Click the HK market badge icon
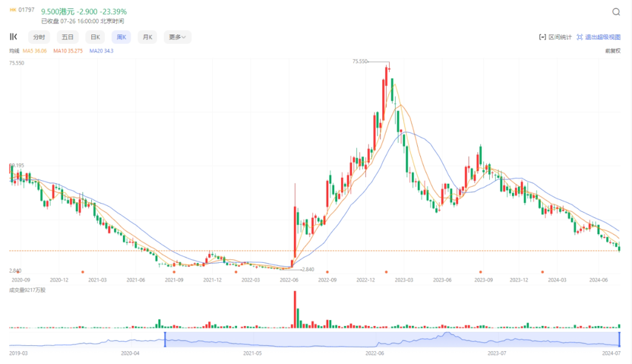This screenshot has width=632, height=364. (13, 10)
